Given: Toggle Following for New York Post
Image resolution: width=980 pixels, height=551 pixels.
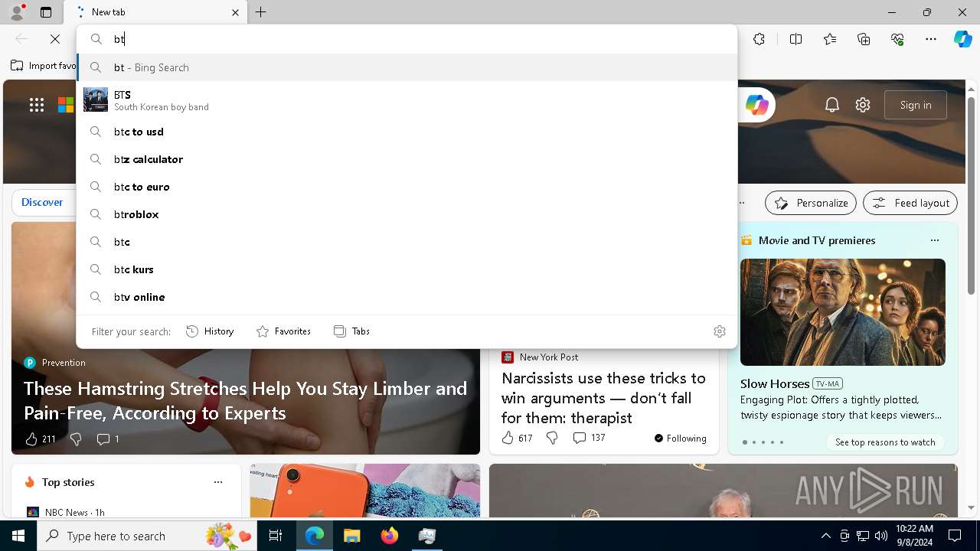Looking at the screenshot, I should (681, 439).
